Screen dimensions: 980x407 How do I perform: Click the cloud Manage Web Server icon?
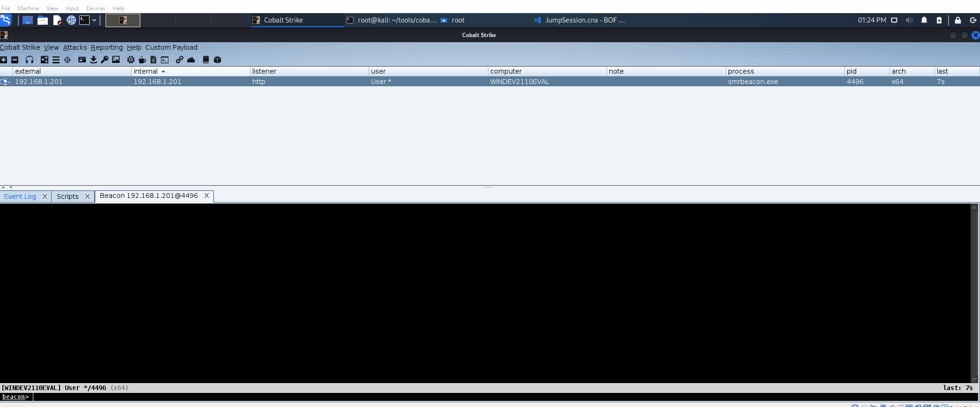point(191,60)
